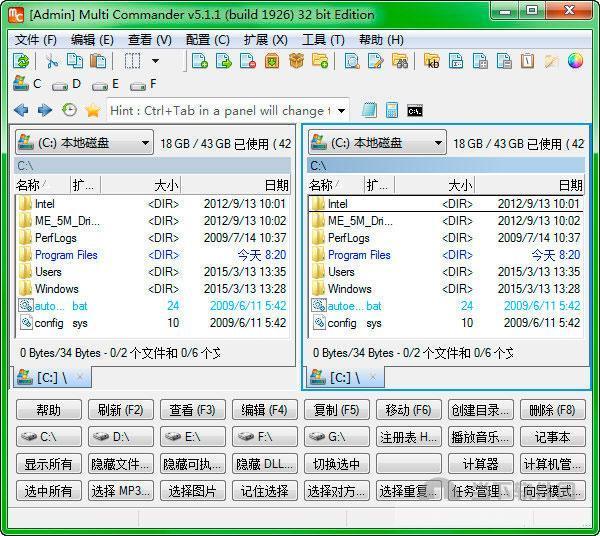600x536 pixels.
Task: Click the notepad icon near command line
Action: click(369, 110)
